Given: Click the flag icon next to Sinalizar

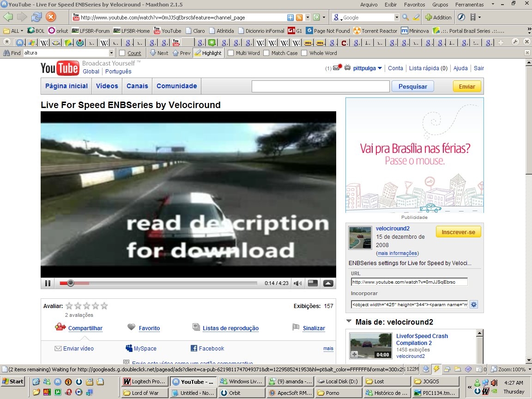Looking at the screenshot, I should point(296,327).
